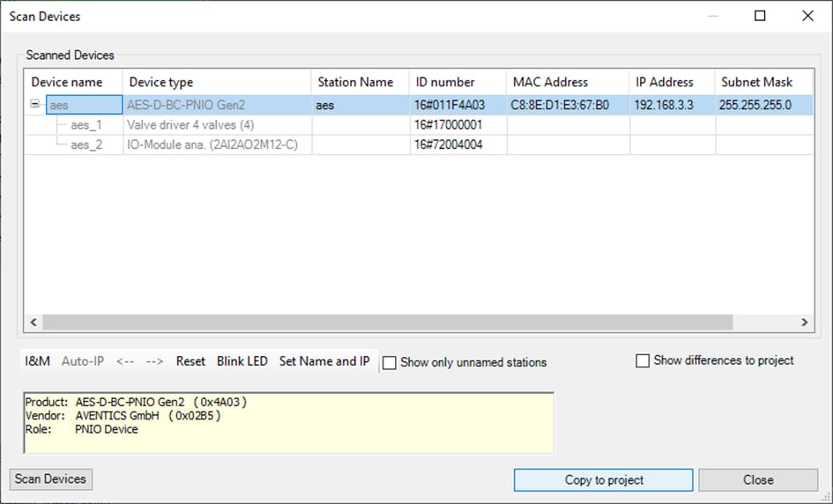Click the left arrow toolbar button
Viewport: 833px width, 504px height.
124,361
